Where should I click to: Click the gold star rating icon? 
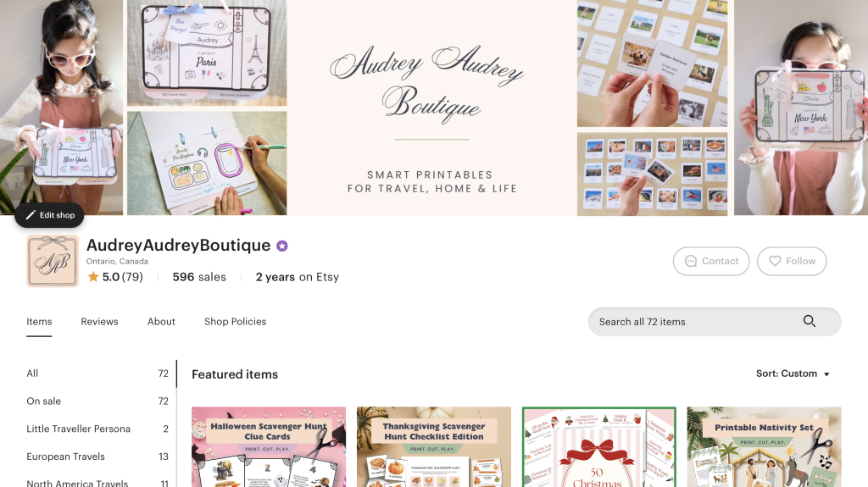[x=93, y=277]
